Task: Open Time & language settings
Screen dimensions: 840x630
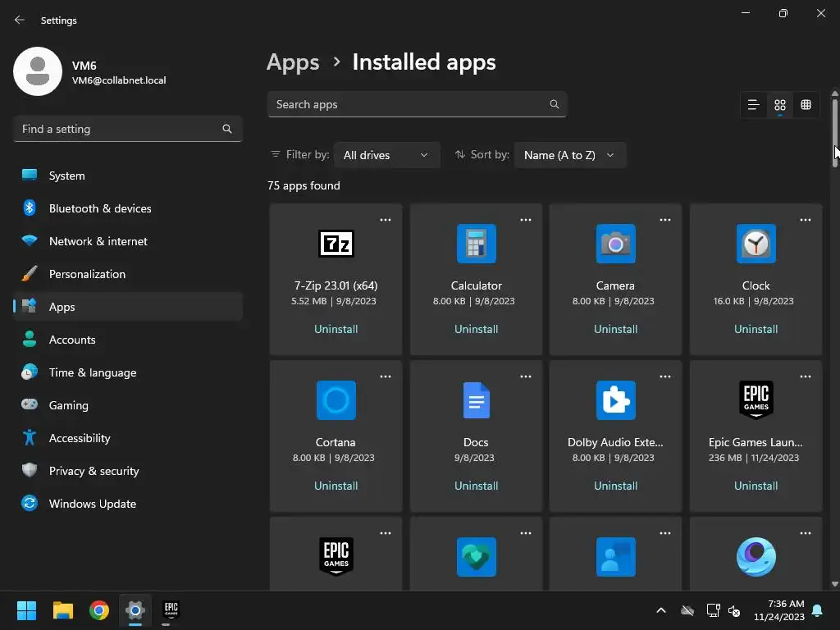Action: pyautogui.click(x=127, y=373)
